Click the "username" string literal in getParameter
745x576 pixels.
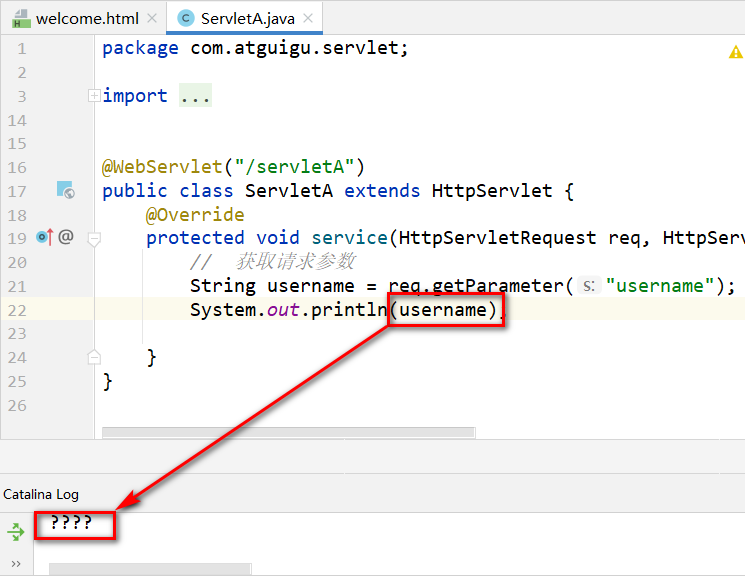pyautogui.click(x=661, y=286)
